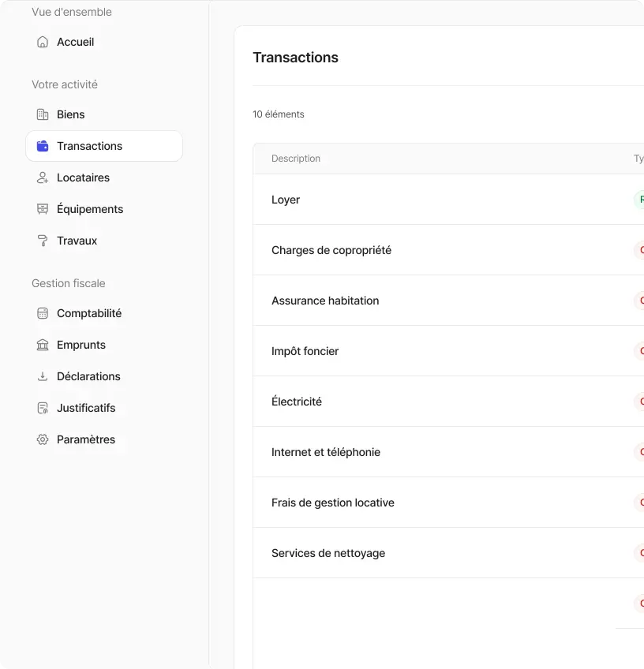
Task: Open Locataires via the person icon
Action: [x=42, y=178]
